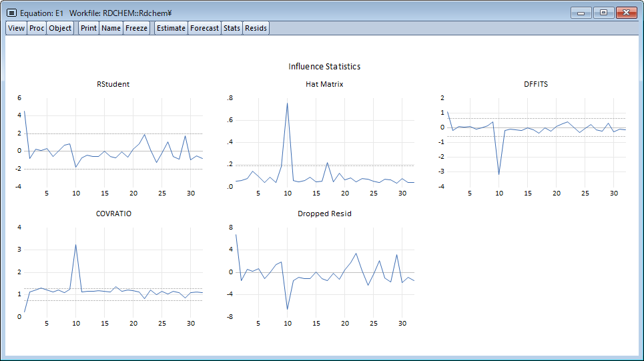Screen dimensions: 644x361
Task: Click the COVRATIO spike at observation 10
Action: click(75, 245)
